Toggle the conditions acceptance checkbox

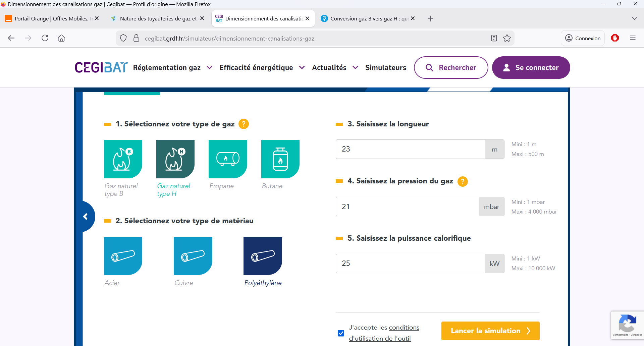click(x=341, y=333)
